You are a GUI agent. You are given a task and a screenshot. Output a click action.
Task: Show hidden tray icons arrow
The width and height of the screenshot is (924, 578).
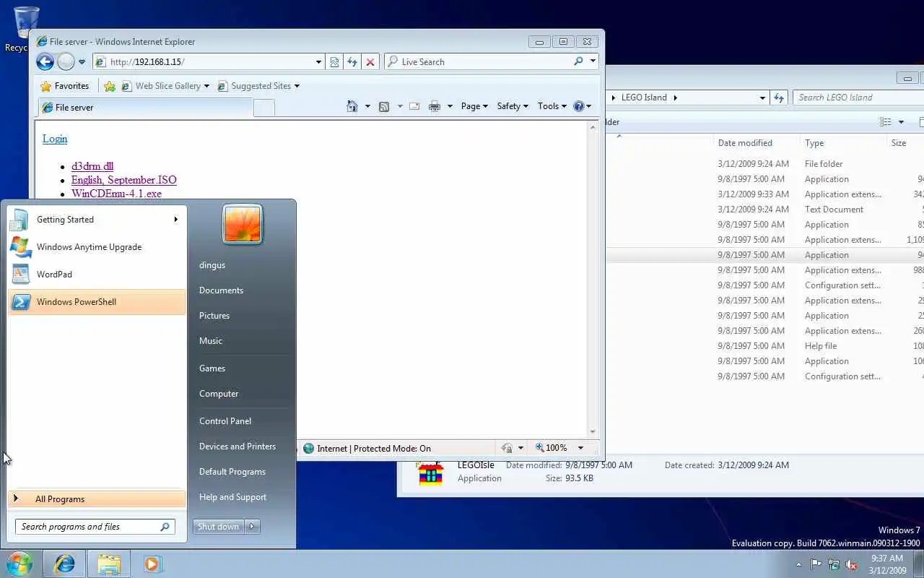(798, 564)
